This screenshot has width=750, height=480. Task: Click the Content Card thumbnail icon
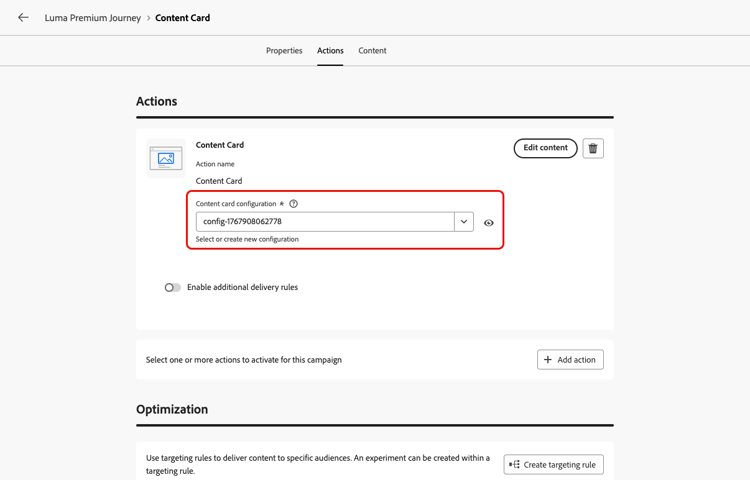pyautogui.click(x=166, y=158)
